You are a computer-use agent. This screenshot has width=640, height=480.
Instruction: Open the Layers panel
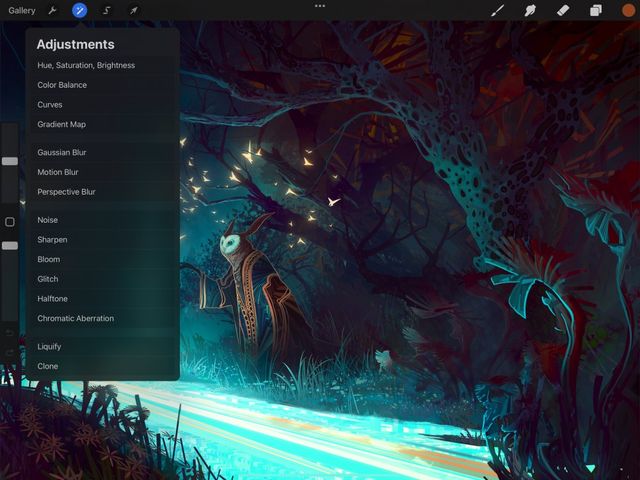click(x=596, y=11)
